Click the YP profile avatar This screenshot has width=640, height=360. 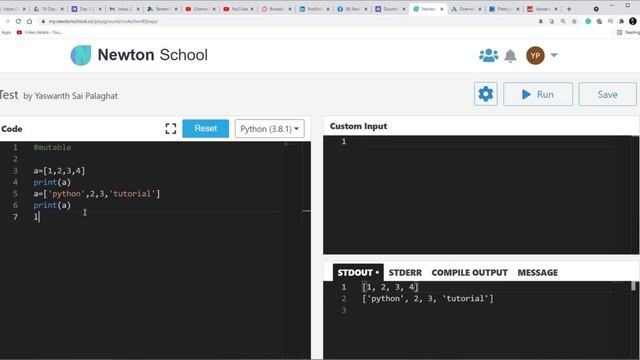pos(535,55)
